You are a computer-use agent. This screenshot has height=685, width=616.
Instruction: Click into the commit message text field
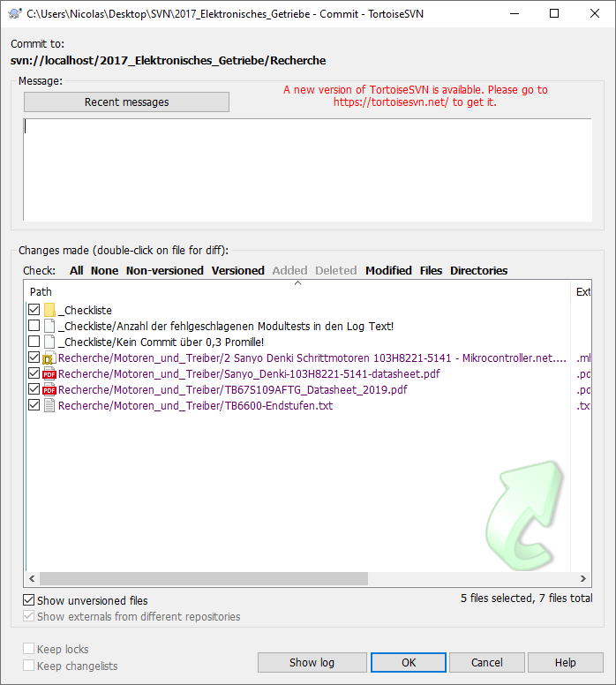coord(308,169)
